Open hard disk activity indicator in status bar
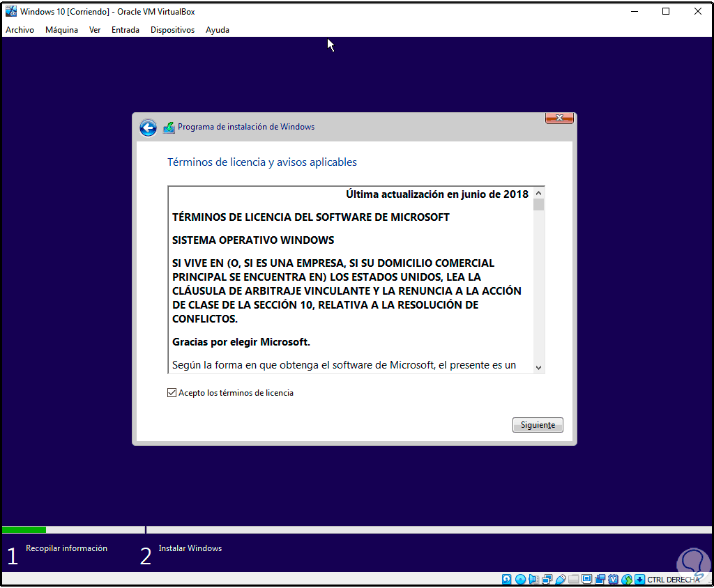 click(x=506, y=580)
